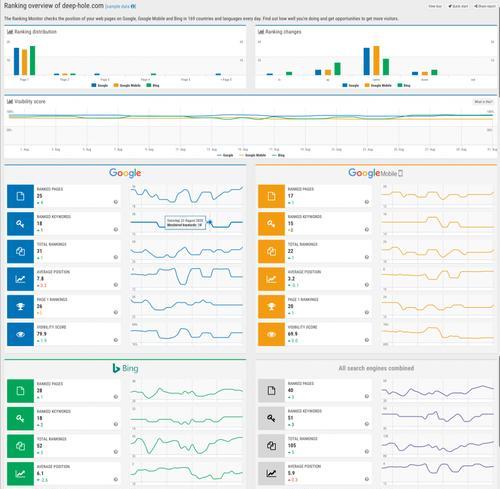Image resolution: width=500 pixels, height=489 pixels.
Task: Click the highlighted point on Google Ranked Keywords sparkline
Action: click(210, 222)
